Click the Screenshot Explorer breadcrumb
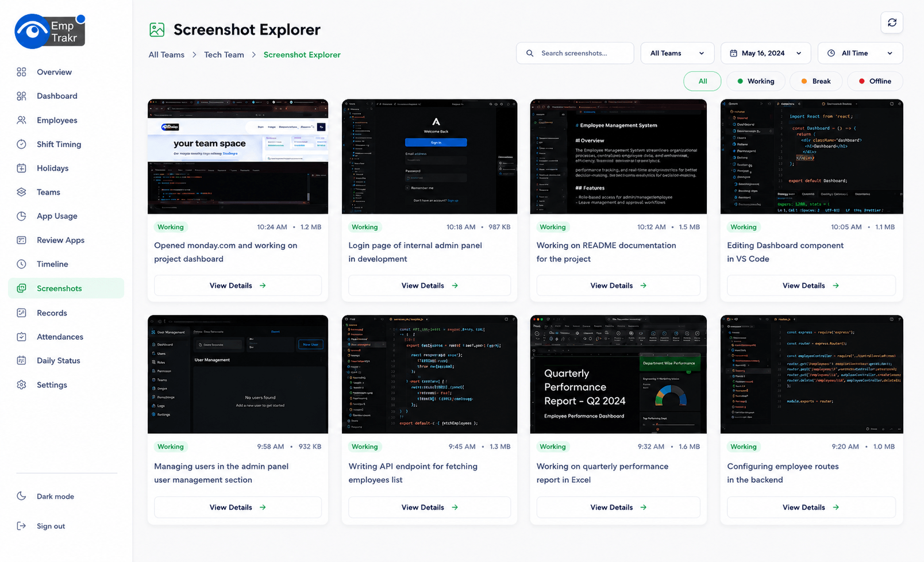 coord(302,55)
